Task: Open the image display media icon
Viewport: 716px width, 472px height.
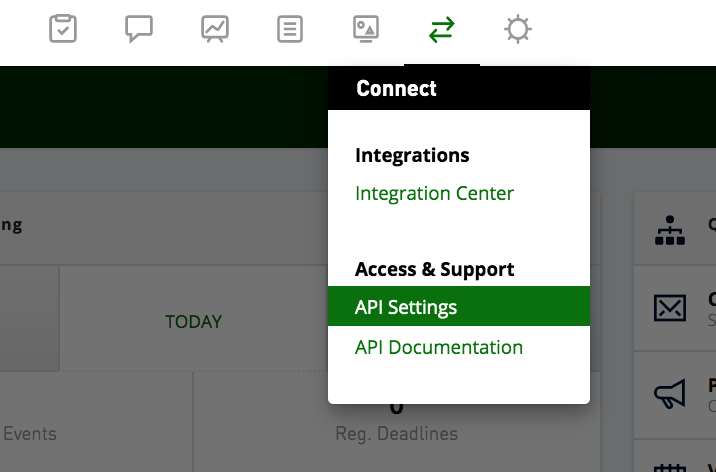Action: click(x=366, y=29)
